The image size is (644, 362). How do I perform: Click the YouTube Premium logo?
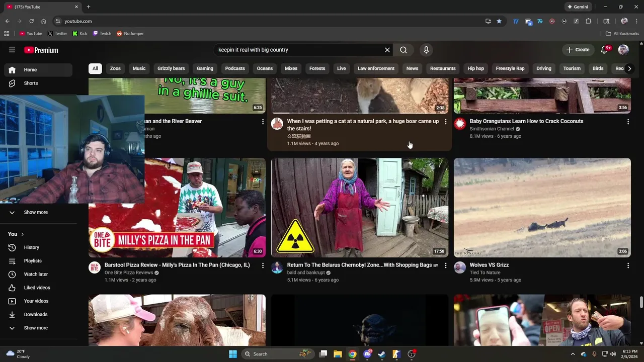tap(41, 50)
